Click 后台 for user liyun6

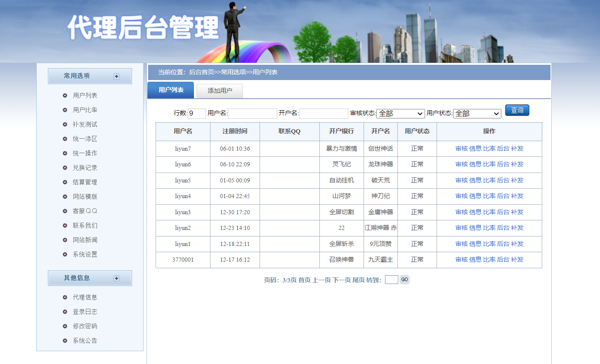point(503,164)
